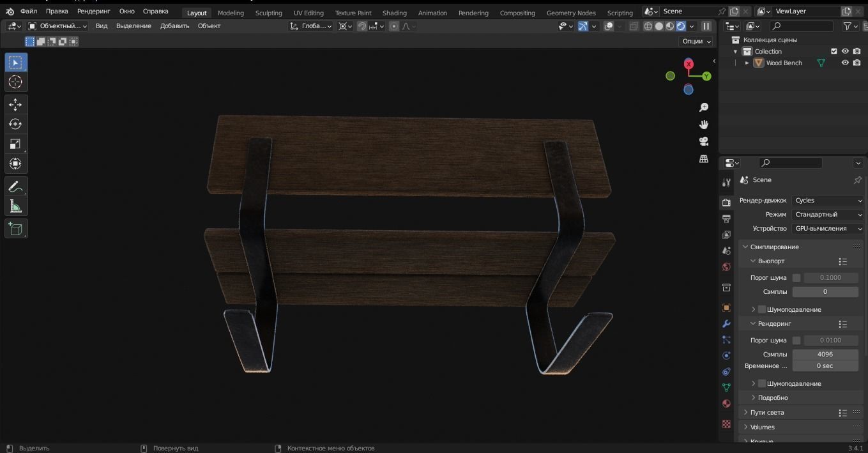Open the World properties tab

(726, 266)
